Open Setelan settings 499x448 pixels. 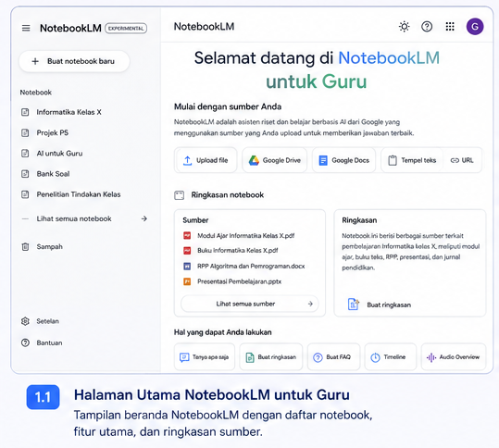coord(48,321)
